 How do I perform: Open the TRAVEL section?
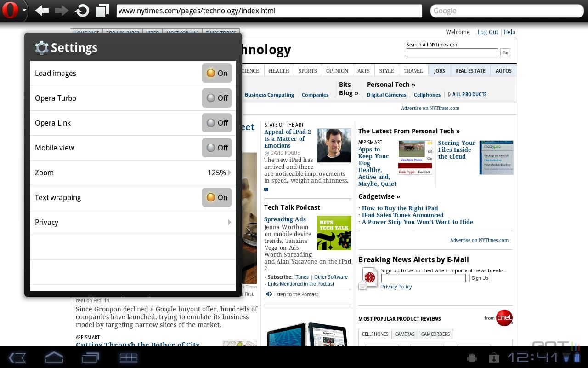tap(413, 71)
